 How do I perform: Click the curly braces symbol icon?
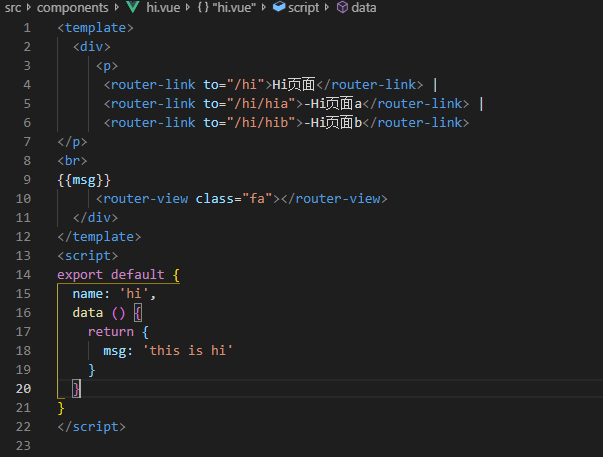coord(203,7)
